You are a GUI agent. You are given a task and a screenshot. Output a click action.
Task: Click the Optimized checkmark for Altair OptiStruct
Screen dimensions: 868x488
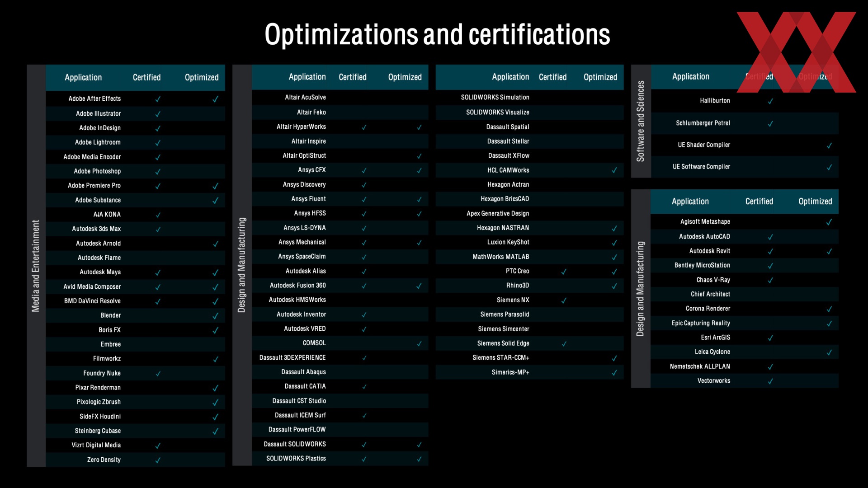point(419,156)
